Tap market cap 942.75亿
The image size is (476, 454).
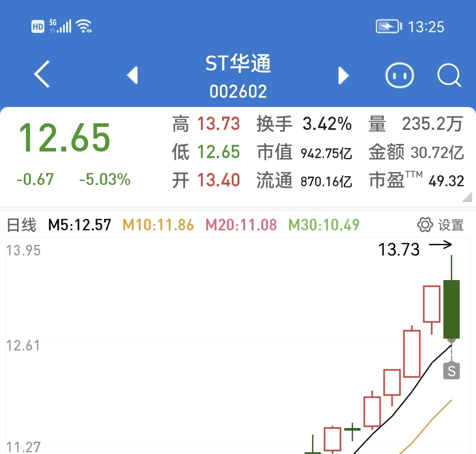click(326, 153)
